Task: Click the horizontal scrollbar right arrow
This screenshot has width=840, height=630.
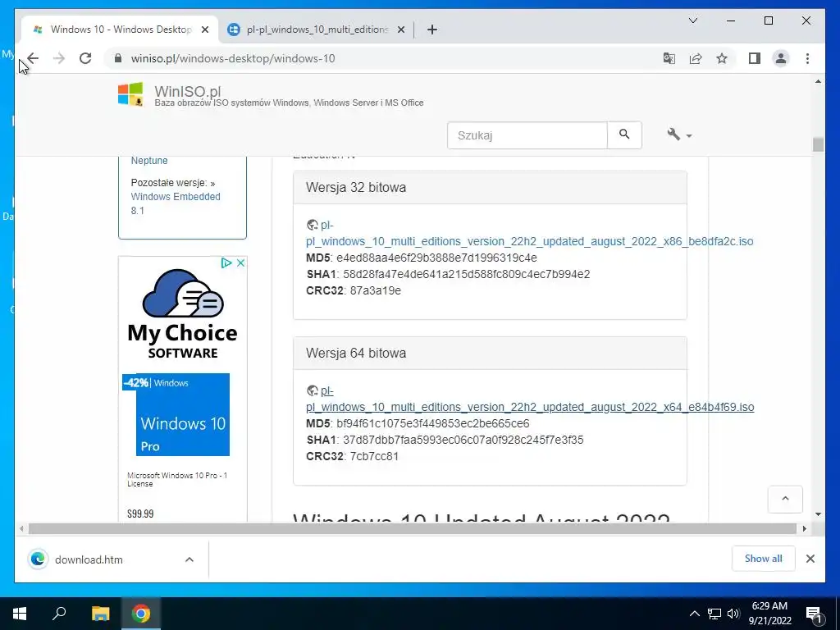Action: pos(804,529)
